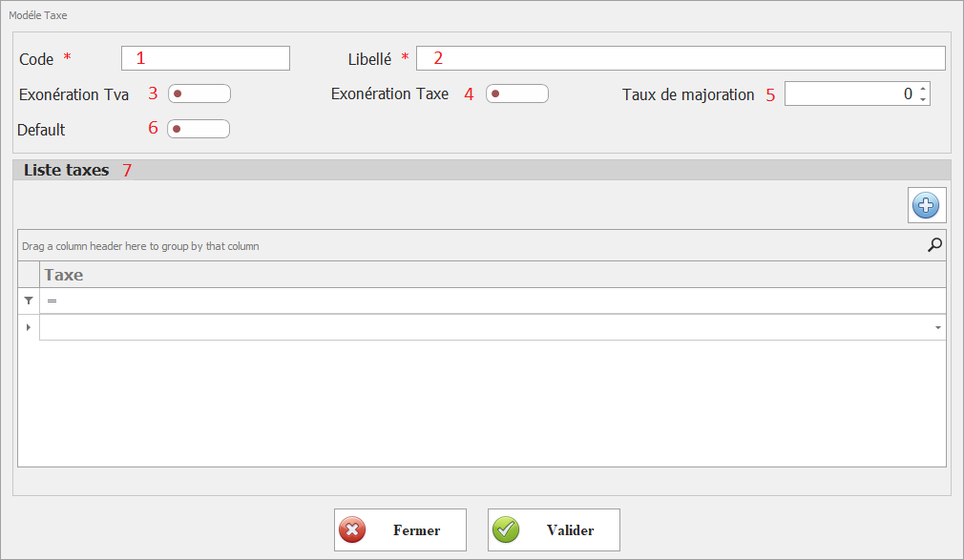
Task: Enable the Exonération Taxe switch
Action: coord(516,93)
